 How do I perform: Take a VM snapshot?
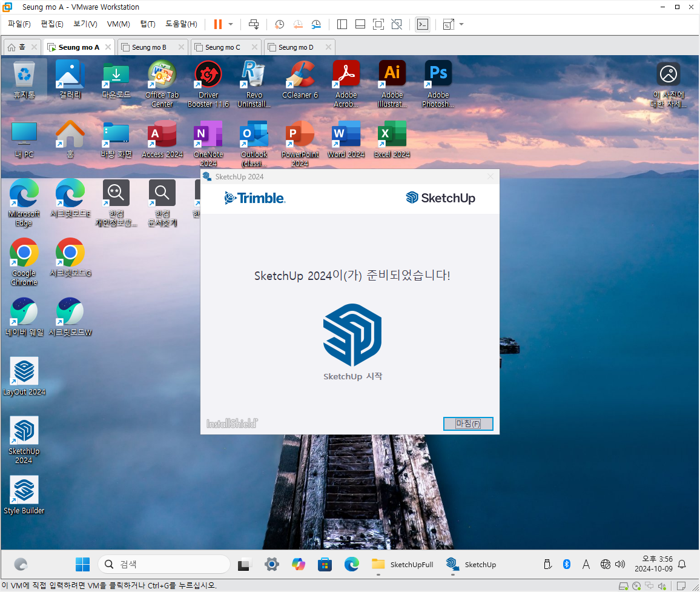pos(280,24)
